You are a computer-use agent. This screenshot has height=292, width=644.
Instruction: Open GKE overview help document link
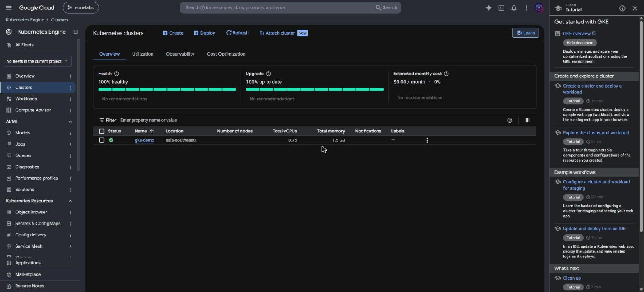point(579,34)
